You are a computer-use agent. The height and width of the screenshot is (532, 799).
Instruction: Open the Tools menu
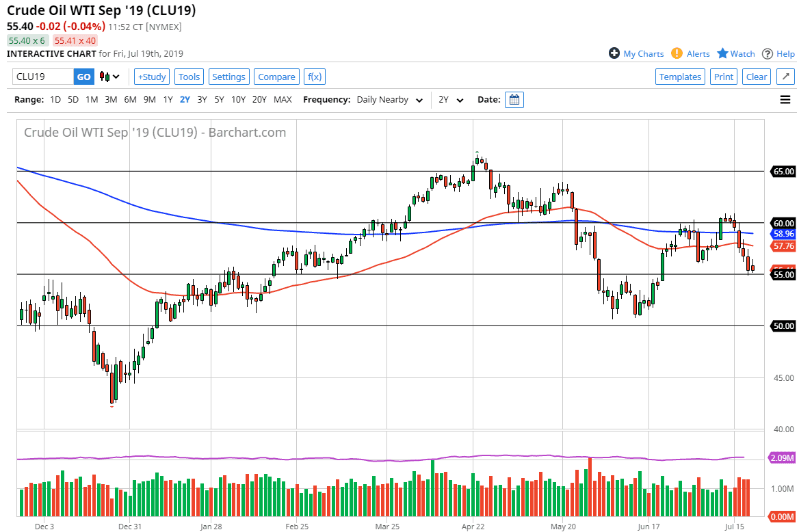[189, 77]
